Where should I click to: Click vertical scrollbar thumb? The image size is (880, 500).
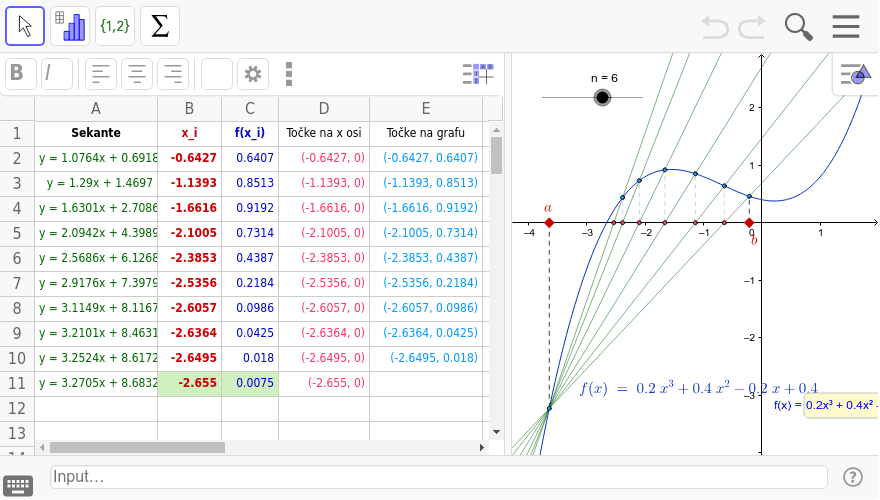click(x=496, y=155)
